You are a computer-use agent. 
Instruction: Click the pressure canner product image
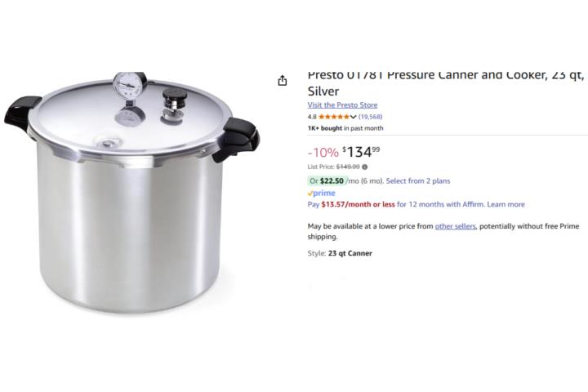tap(131, 191)
